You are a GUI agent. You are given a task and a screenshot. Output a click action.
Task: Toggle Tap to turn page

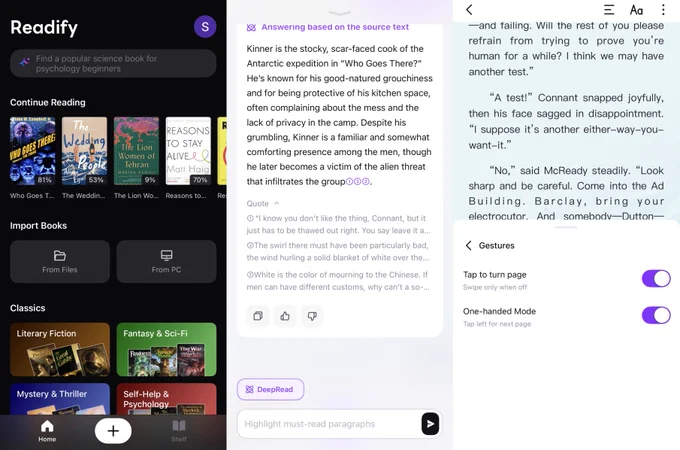(656, 279)
